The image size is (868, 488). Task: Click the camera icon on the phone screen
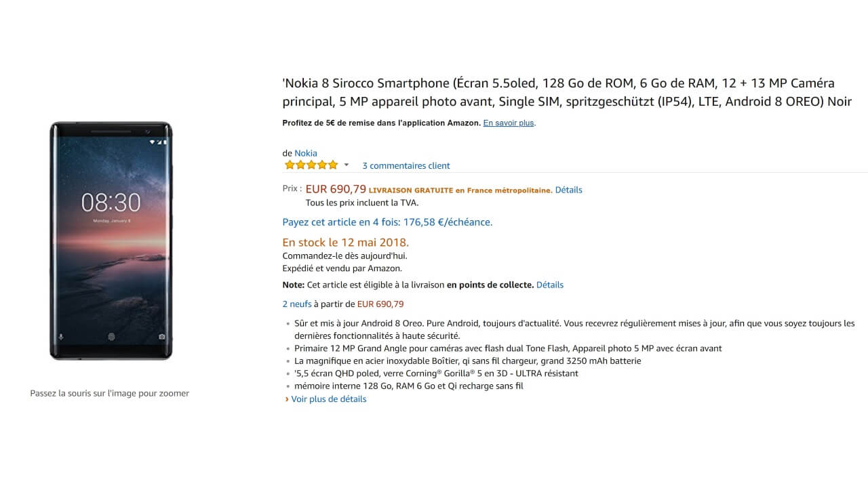click(162, 337)
